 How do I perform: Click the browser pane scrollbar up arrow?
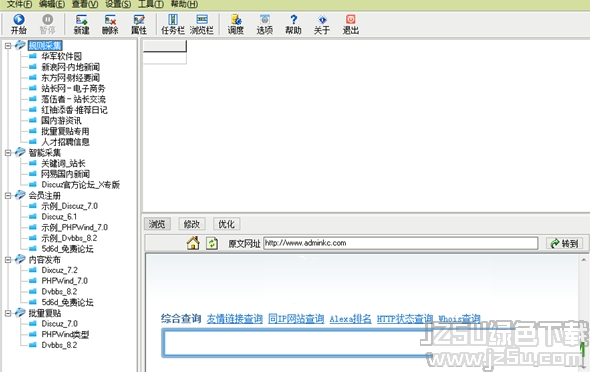tap(584, 260)
